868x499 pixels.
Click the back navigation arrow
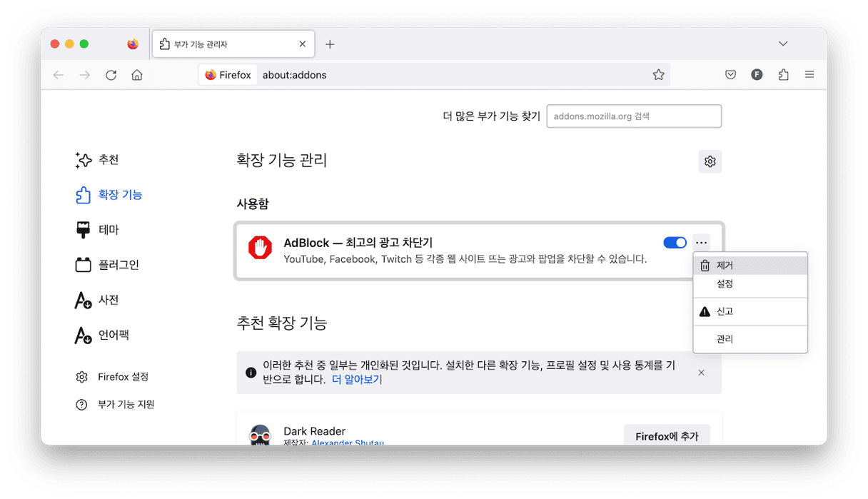(59, 75)
